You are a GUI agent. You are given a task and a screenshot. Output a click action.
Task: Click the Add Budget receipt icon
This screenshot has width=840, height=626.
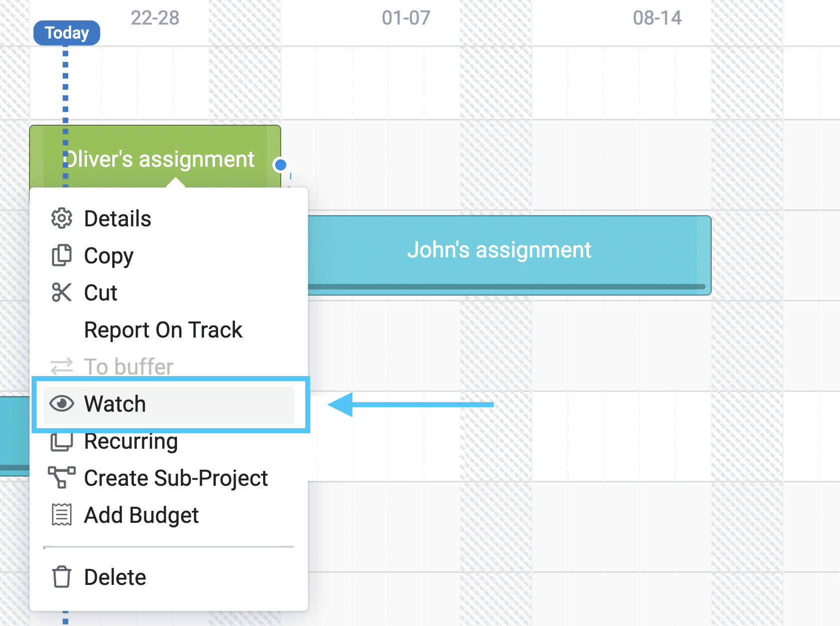(x=62, y=515)
